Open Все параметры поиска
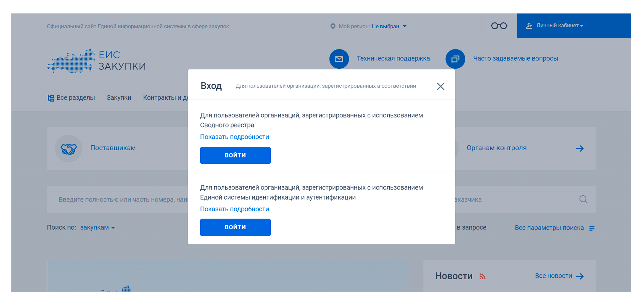This screenshot has height=306, width=644. pos(549,228)
